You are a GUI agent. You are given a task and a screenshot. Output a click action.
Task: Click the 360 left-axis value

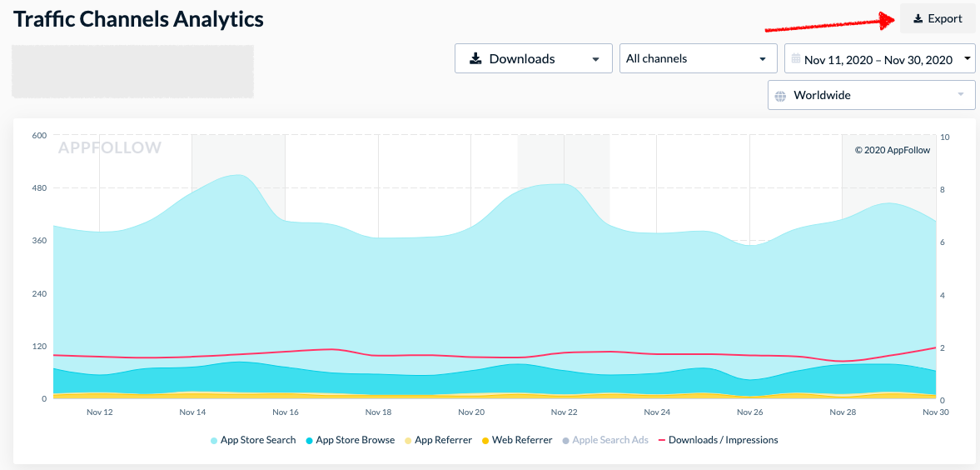point(39,241)
